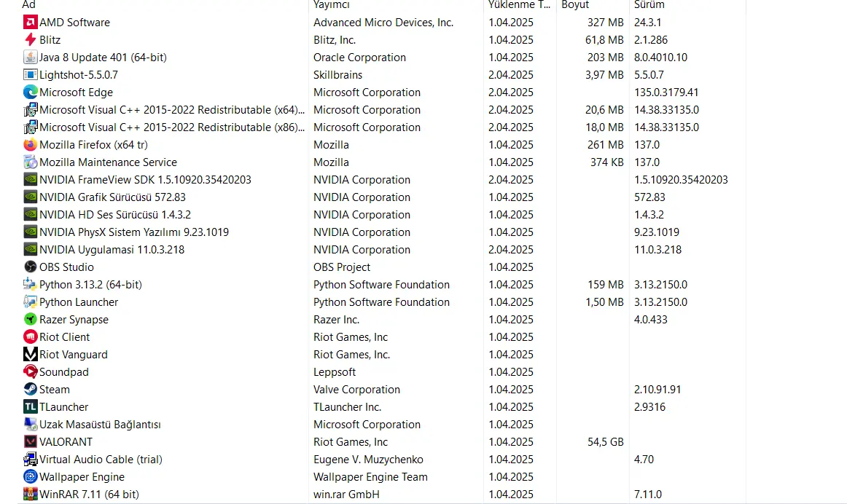Screen dimensions: 847x504
Task: Click publisher Valve Corporation
Action: 357,390
